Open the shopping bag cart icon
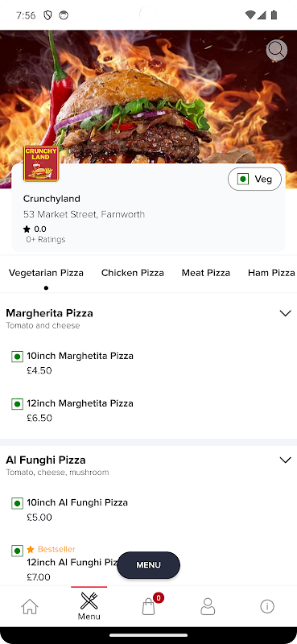The width and height of the screenshot is (297, 644). coord(149,606)
